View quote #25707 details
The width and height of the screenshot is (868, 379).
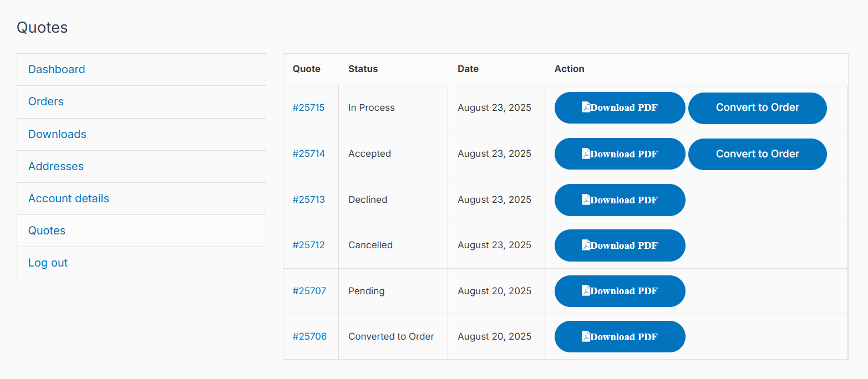pyautogui.click(x=309, y=291)
